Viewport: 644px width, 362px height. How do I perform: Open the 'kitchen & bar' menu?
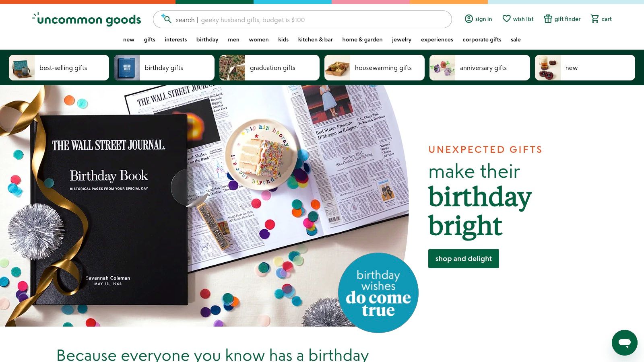coord(315,39)
